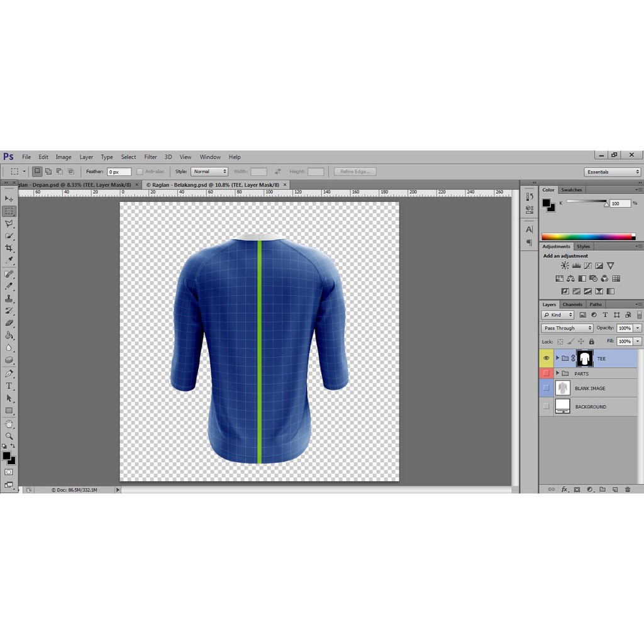Expand the PARTS layer group
644x644 pixels.
tap(557, 373)
